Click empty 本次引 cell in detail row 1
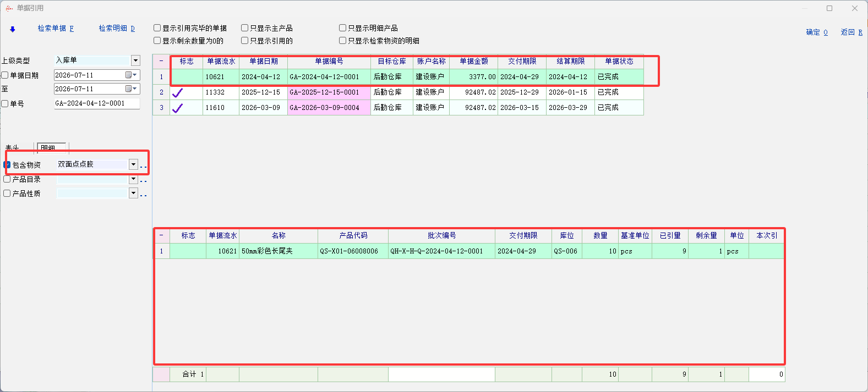868x392 pixels. [767, 251]
